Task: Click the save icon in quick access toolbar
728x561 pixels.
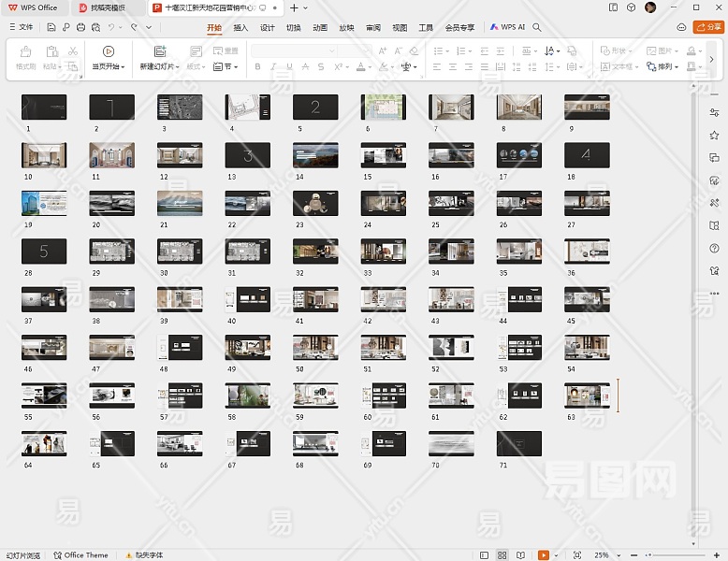Action: click(x=51, y=28)
